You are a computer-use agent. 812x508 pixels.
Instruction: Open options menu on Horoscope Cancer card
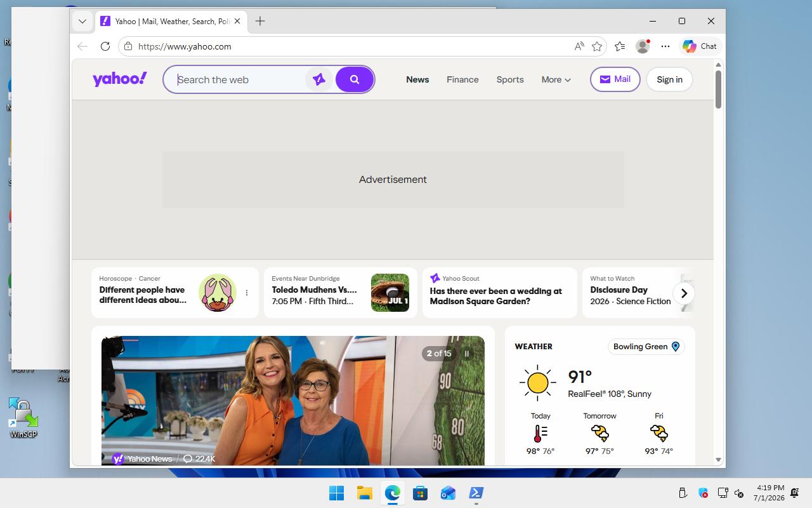247,293
